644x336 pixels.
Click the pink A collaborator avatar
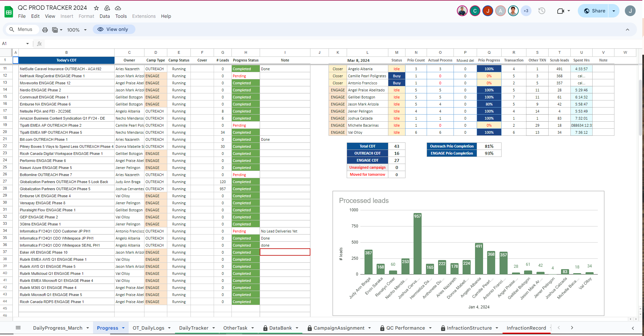pyautogui.click(x=500, y=11)
